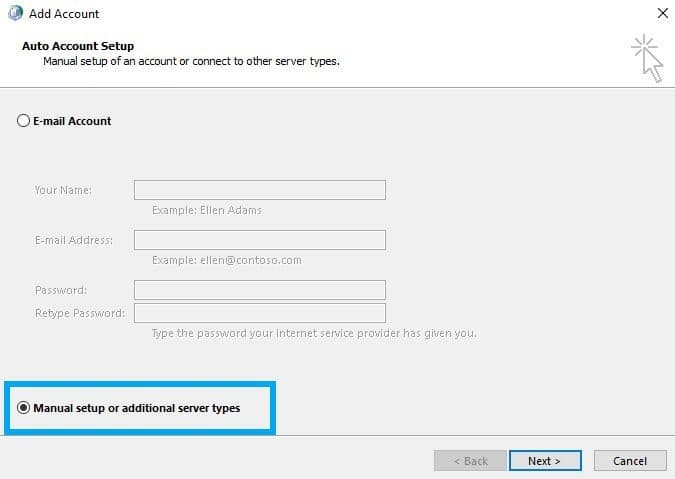Click the 'Retype Password:' label
Viewport: 675px width, 479px height.
pyautogui.click(x=80, y=313)
